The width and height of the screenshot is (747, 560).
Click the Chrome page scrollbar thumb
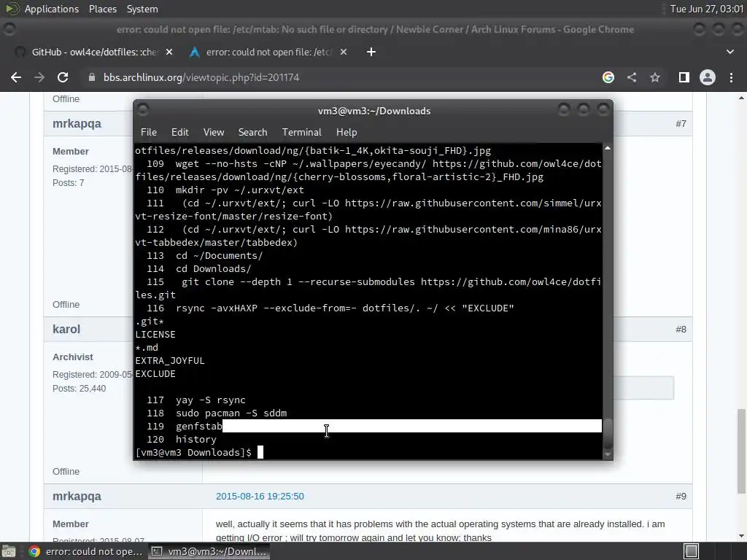coord(741,451)
